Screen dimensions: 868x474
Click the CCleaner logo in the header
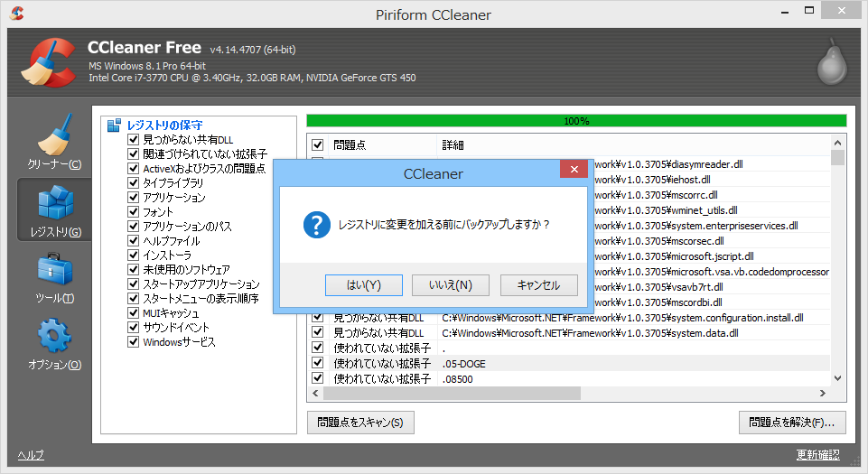49,62
